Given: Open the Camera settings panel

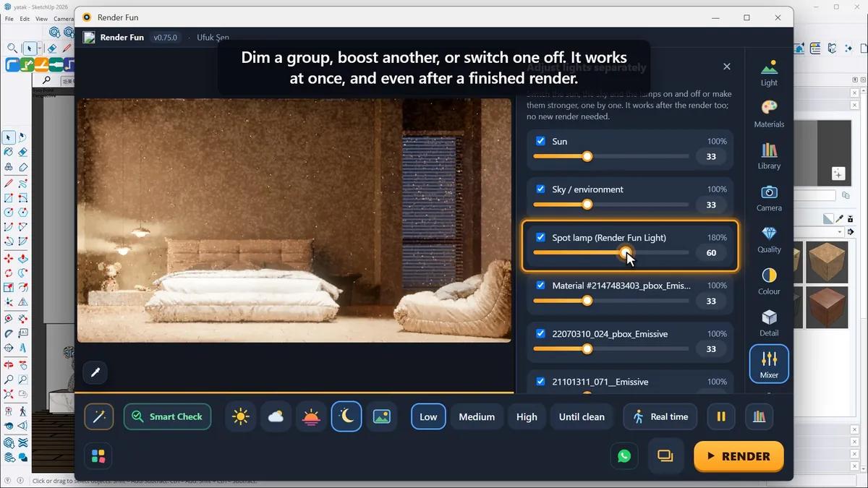Looking at the screenshot, I should point(769,198).
